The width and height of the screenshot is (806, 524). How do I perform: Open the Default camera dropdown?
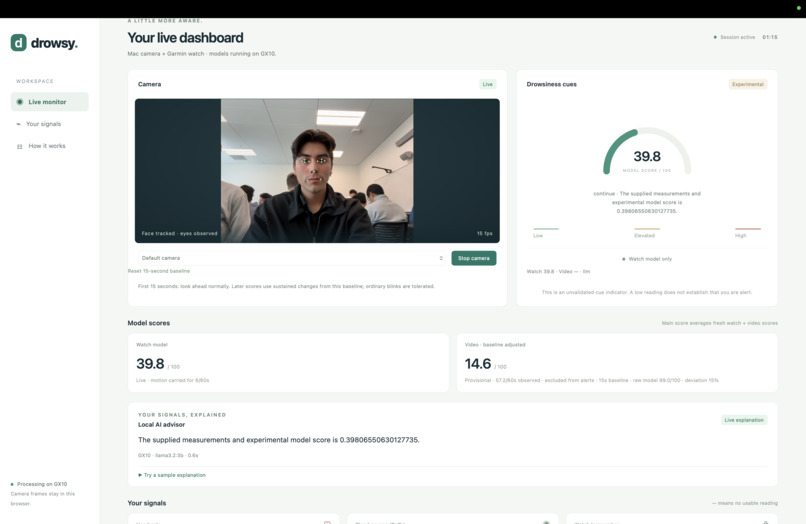[292, 258]
